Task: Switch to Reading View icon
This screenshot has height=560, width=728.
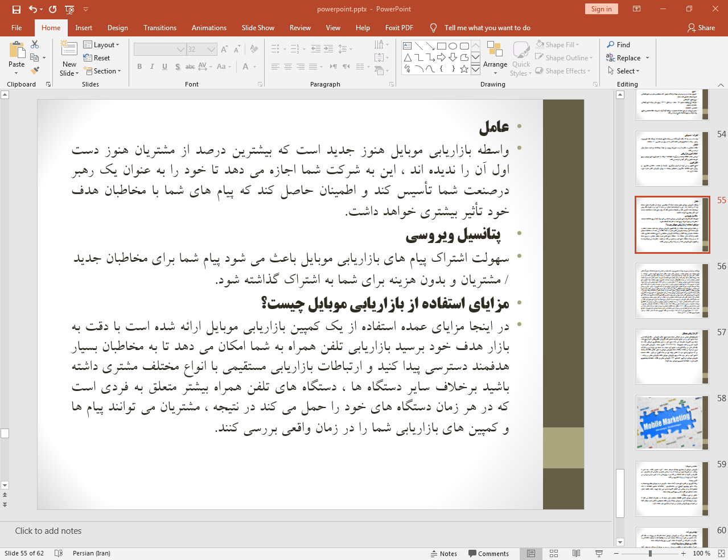Action: click(576, 553)
